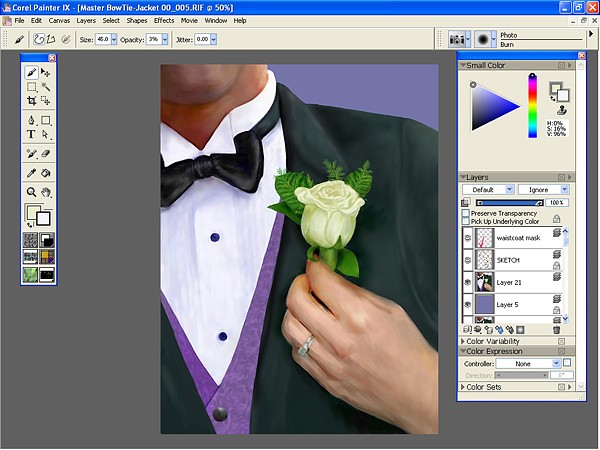This screenshot has width=600, height=450.
Task: Activate the Magnifier zoom tool
Action: point(31,191)
